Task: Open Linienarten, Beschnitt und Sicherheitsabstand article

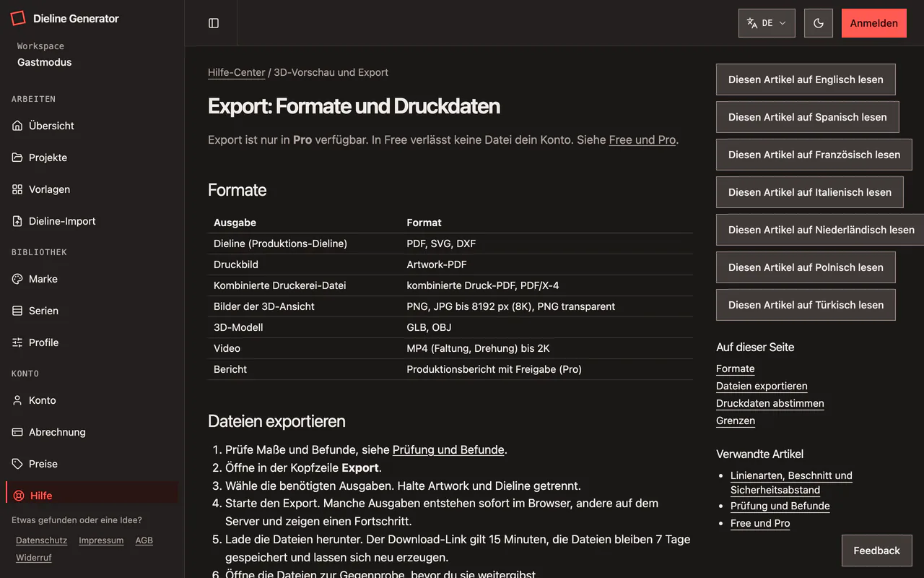Action: pyautogui.click(x=791, y=483)
